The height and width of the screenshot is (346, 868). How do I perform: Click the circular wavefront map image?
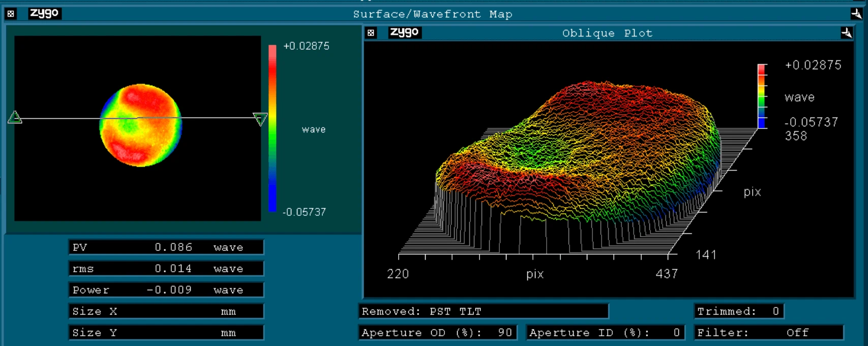pyautogui.click(x=140, y=125)
